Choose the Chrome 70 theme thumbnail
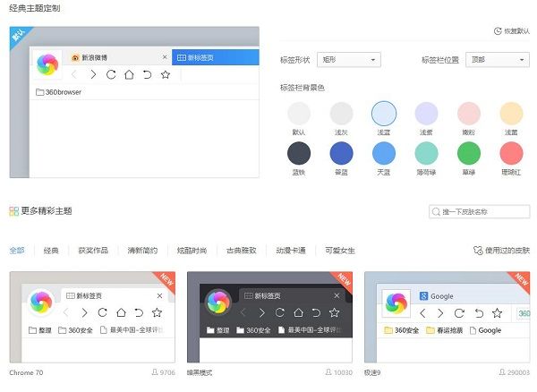The height and width of the screenshot is (392, 537). click(x=92, y=316)
